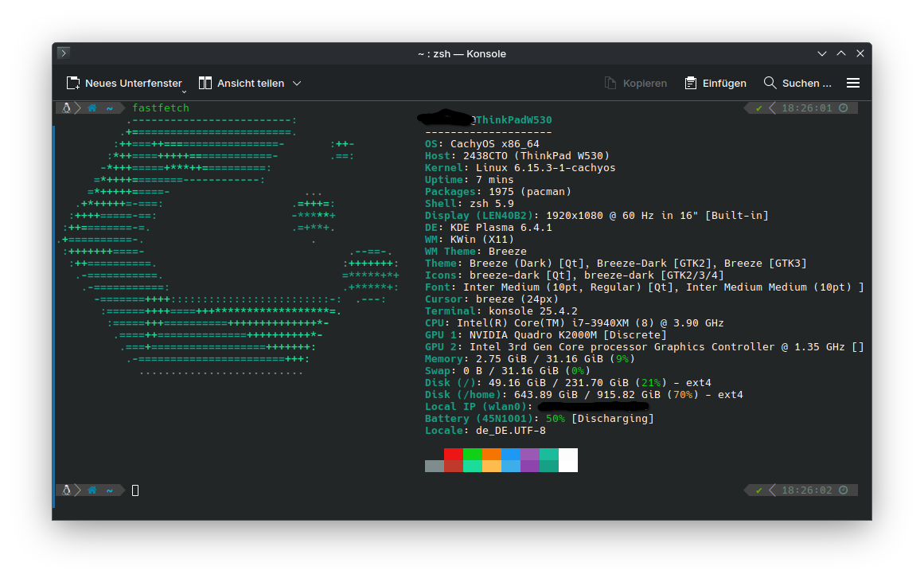Click the clock icon after 18:26:02
This screenshot has width=924, height=582.
click(x=844, y=490)
